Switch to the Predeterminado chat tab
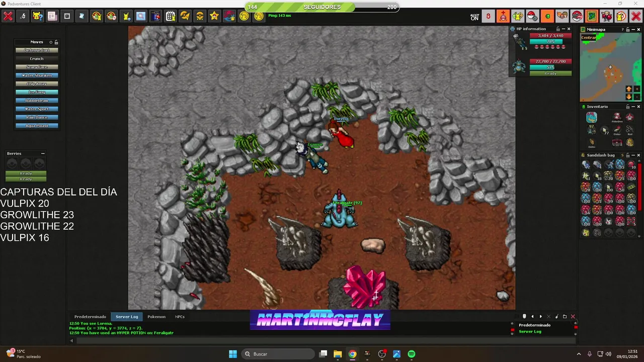 90,317
